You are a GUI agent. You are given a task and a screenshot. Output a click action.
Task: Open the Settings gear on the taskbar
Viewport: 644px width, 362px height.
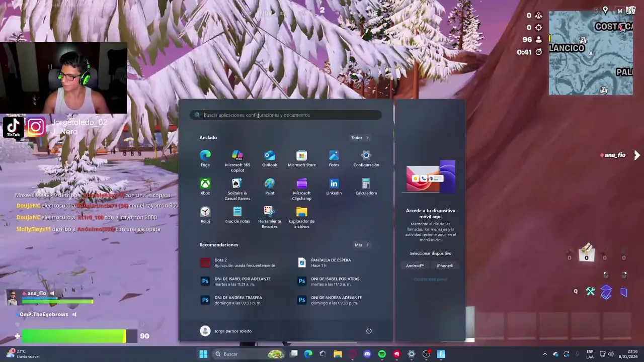click(412, 354)
